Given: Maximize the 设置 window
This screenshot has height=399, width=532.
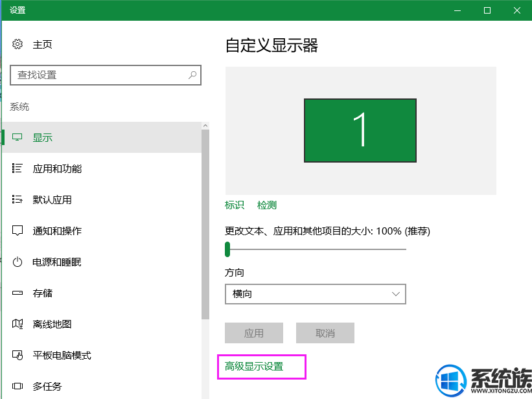Looking at the screenshot, I should click(x=487, y=10).
